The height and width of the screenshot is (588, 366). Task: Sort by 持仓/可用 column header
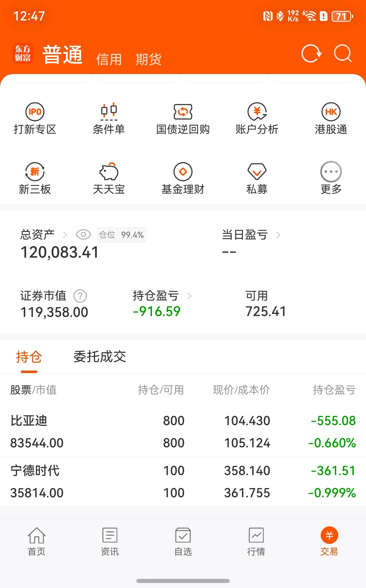pyautogui.click(x=161, y=390)
